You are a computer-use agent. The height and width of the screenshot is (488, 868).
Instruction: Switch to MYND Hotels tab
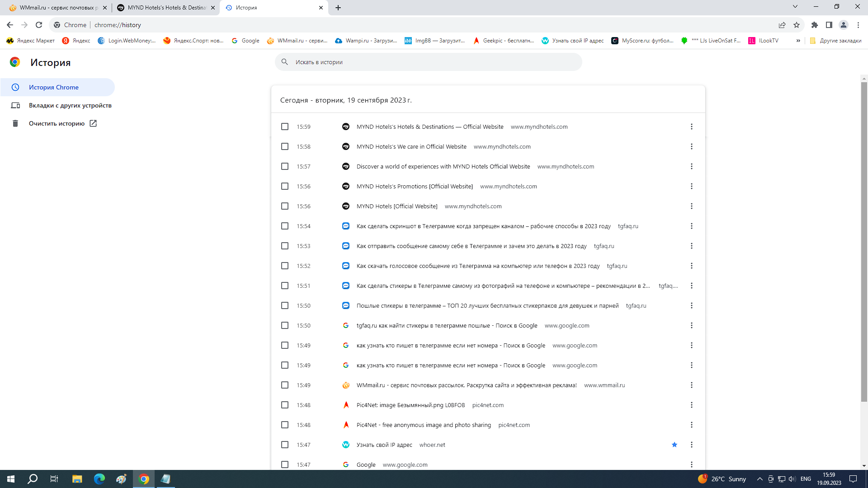(x=165, y=8)
